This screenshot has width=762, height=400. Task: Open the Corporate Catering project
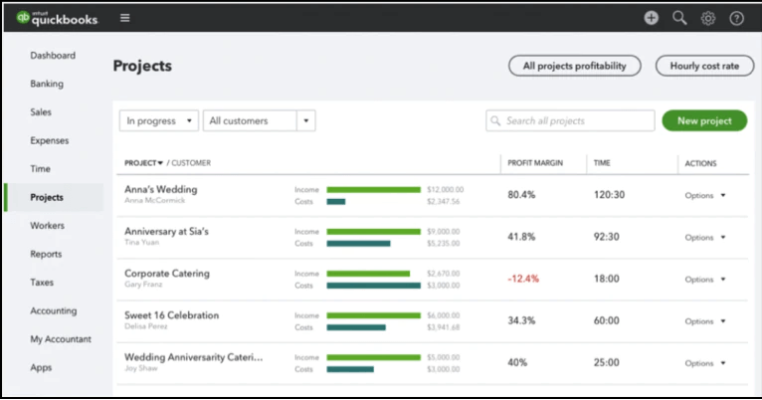pyautogui.click(x=167, y=273)
